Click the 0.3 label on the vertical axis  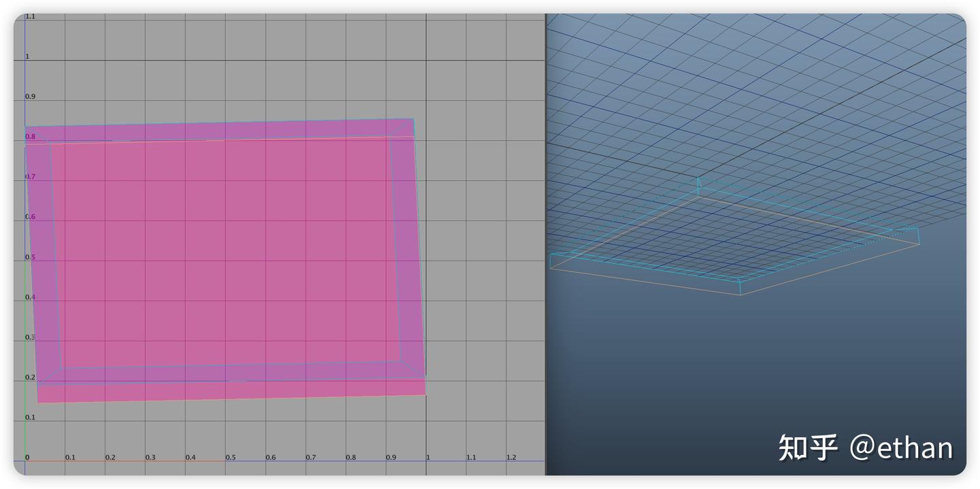30,337
